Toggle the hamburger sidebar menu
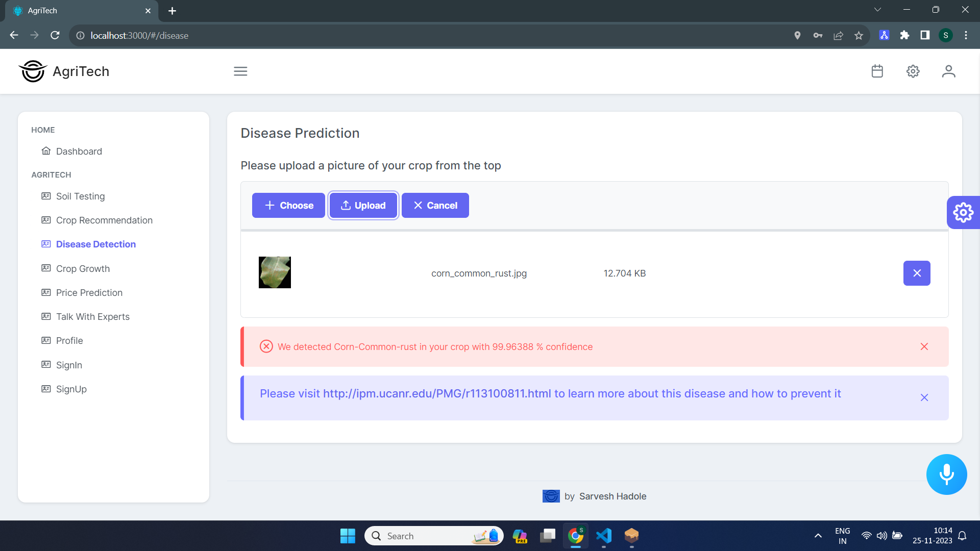 240,71
